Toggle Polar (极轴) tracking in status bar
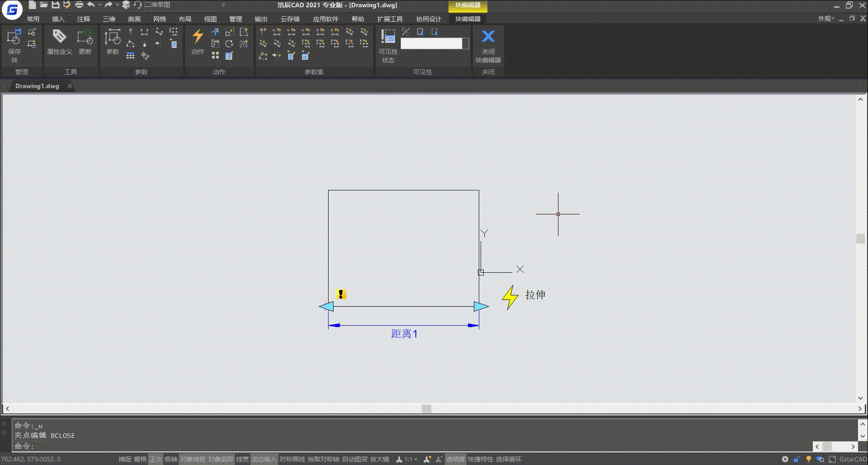Image resolution: width=868 pixels, height=465 pixels. 171,459
